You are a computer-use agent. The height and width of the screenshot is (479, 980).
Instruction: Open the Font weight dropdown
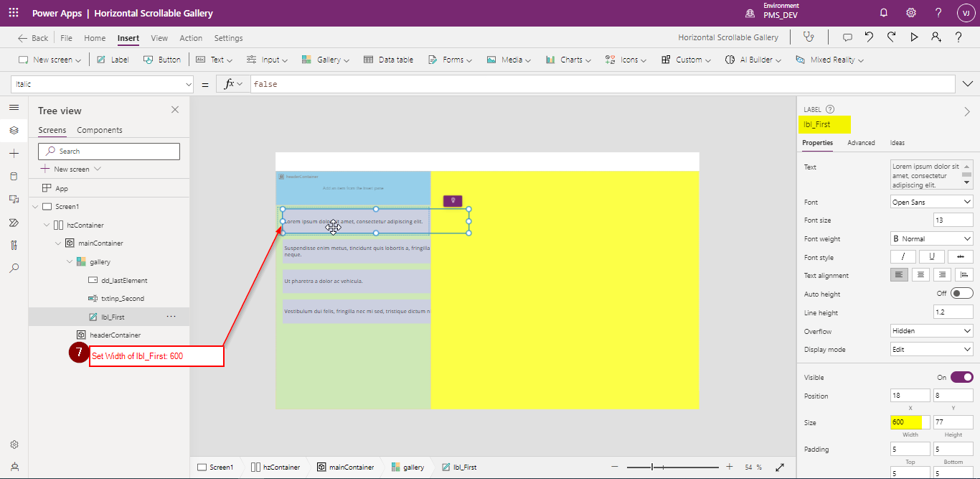(932, 238)
